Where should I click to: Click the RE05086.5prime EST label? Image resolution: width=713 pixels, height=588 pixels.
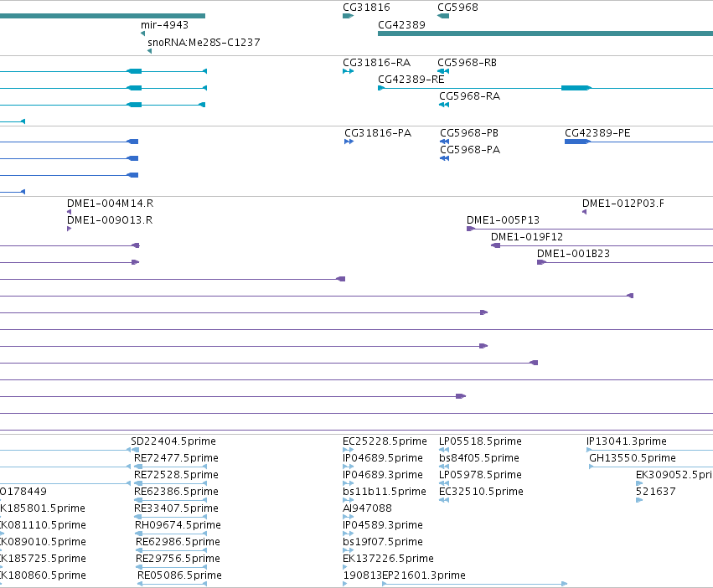pyautogui.click(x=179, y=575)
